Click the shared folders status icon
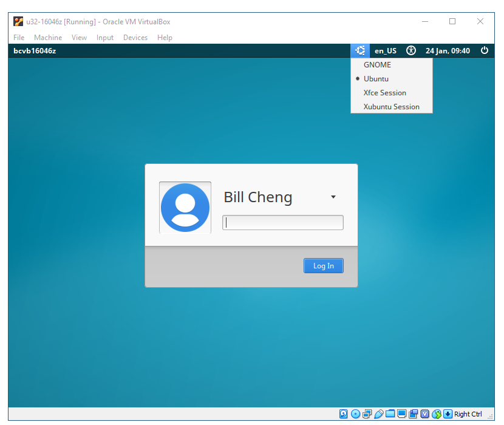504x425 pixels. (x=390, y=414)
